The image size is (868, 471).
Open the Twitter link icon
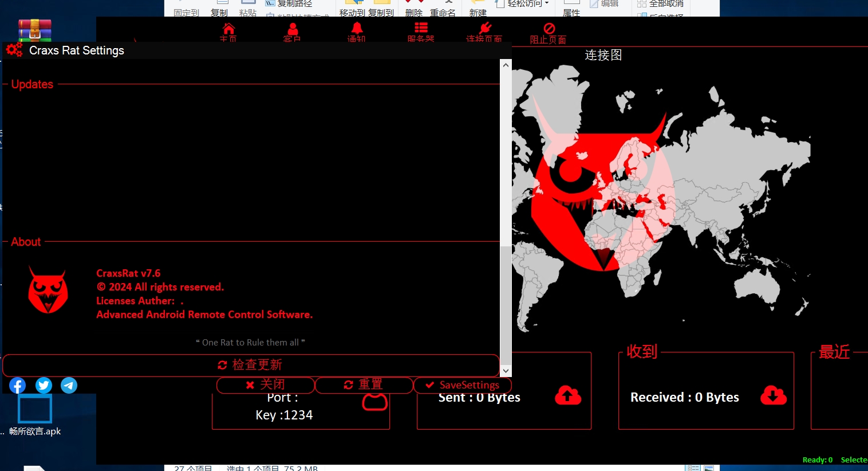pos(44,385)
